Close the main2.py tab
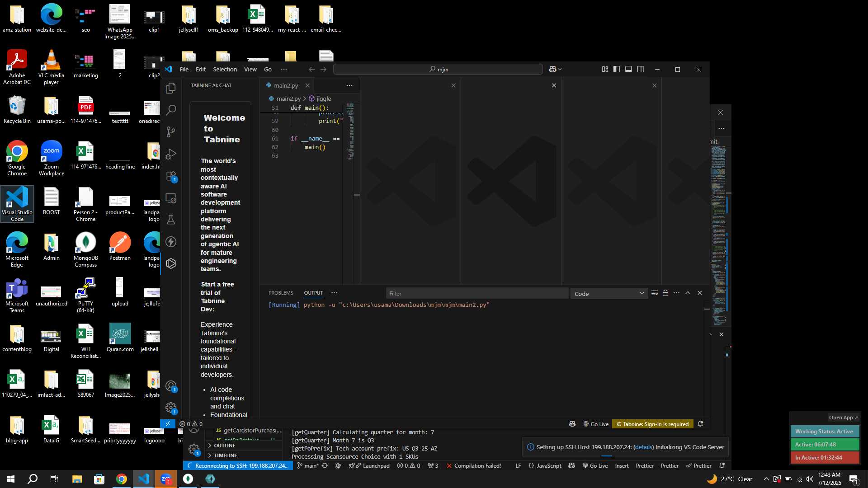The image size is (868, 488). (x=307, y=85)
